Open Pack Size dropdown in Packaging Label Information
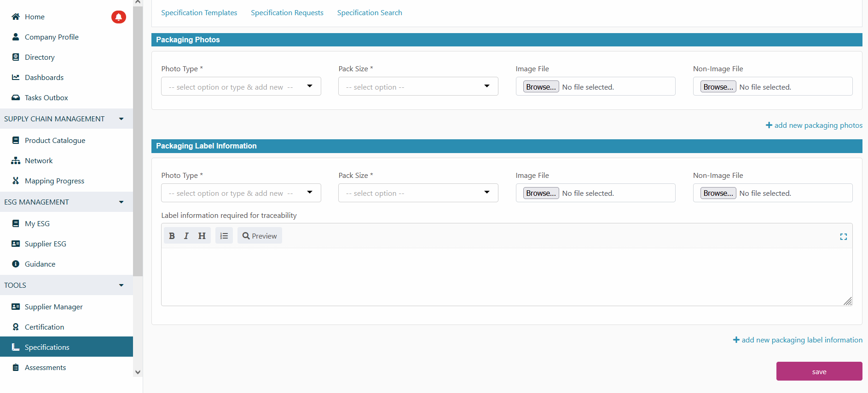Image resolution: width=868 pixels, height=393 pixels. coord(418,194)
